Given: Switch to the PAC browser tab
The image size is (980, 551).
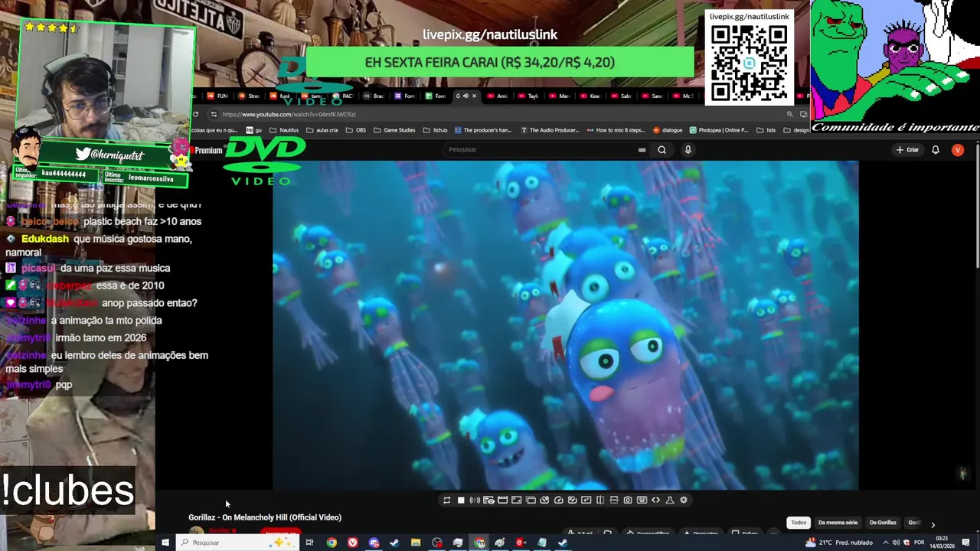Looking at the screenshot, I should pos(342,96).
